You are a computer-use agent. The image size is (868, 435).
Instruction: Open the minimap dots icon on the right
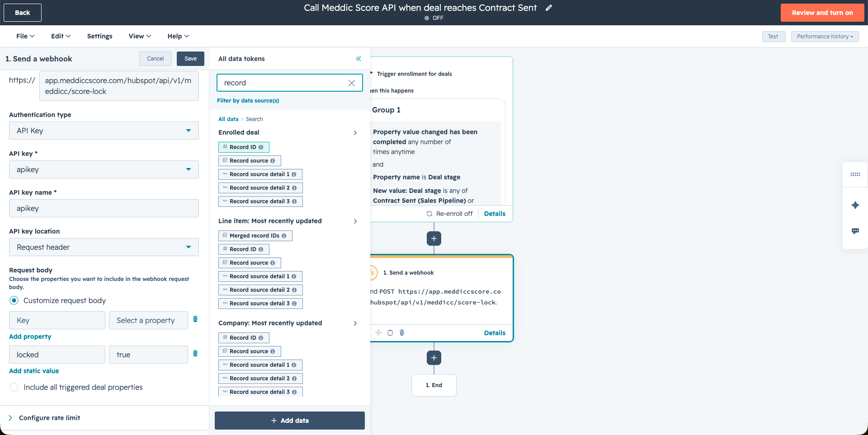click(855, 175)
